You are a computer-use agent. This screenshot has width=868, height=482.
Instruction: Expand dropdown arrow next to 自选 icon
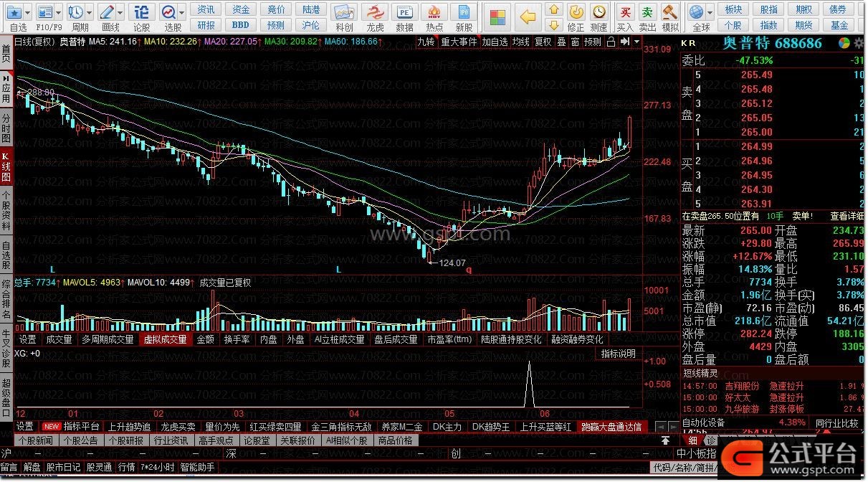click(x=28, y=12)
